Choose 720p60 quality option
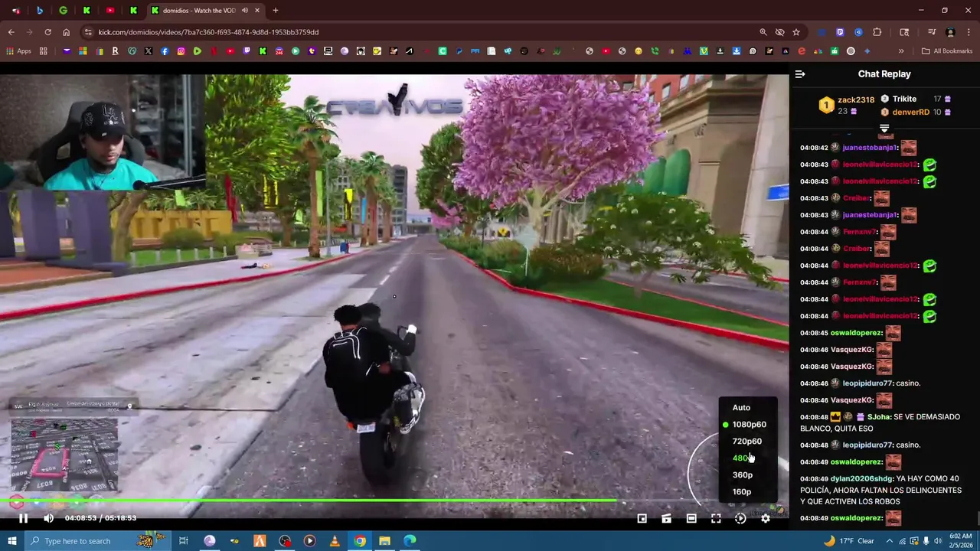The image size is (980, 551). pyautogui.click(x=748, y=442)
